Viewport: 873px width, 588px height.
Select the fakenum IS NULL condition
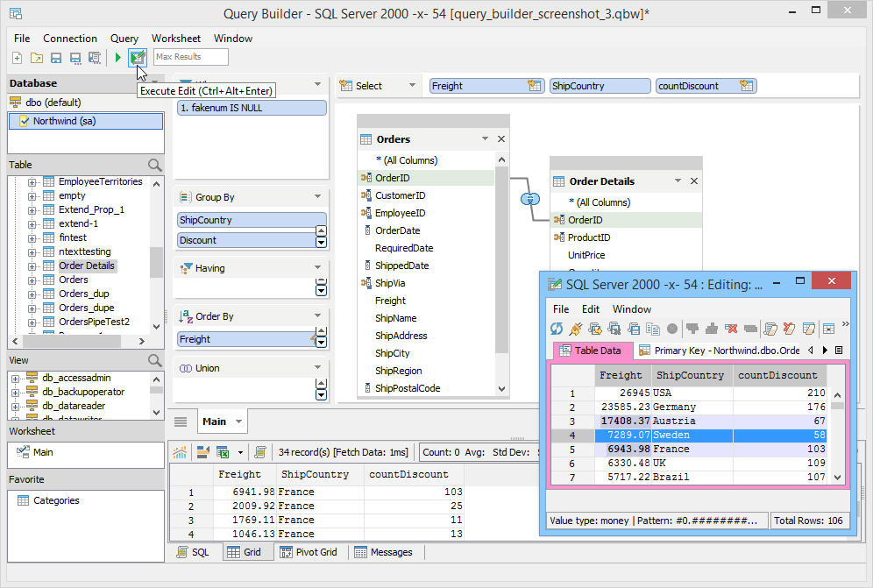click(252, 108)
